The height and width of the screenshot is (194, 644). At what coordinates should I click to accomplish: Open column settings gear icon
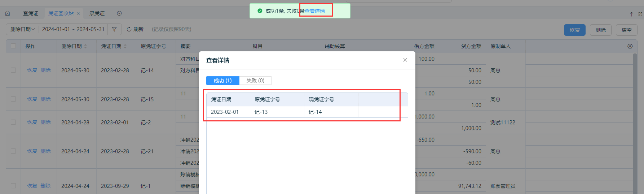[x=630, y=46]
